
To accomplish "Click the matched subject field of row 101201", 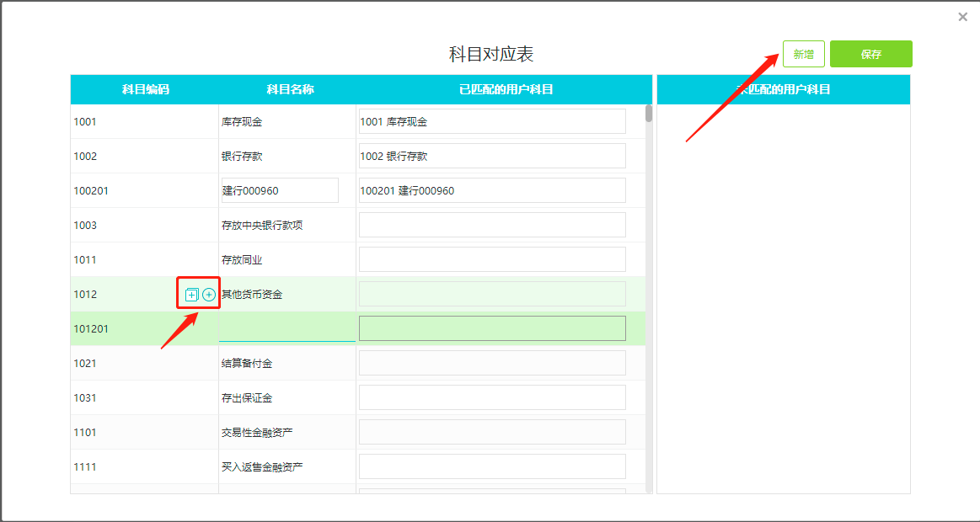I will pos(492,328).
